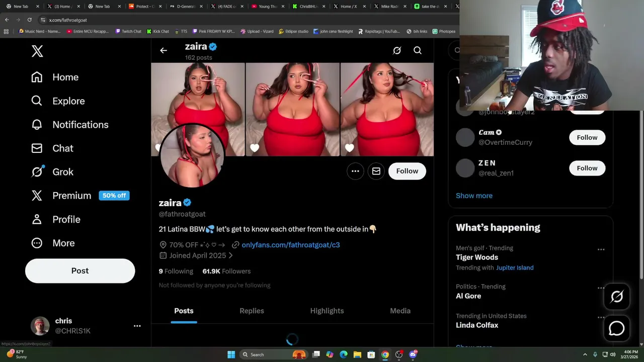Click the search icon in profile header
The image size is (644, 362).
pyautogui.click(x=418, y=50)
